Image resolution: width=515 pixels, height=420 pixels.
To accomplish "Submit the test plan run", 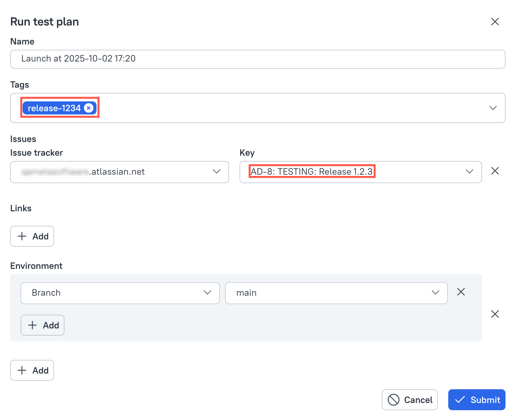I will (476, 400).
